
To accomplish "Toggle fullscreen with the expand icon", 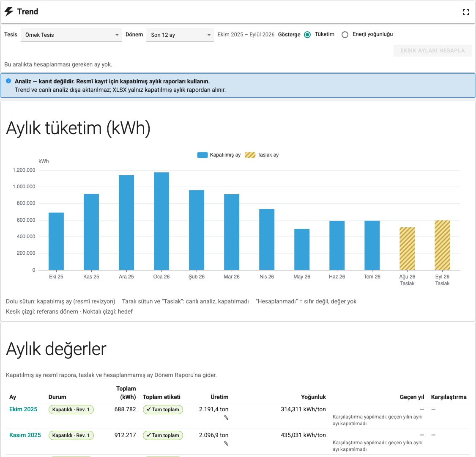I will coord(466,12).
